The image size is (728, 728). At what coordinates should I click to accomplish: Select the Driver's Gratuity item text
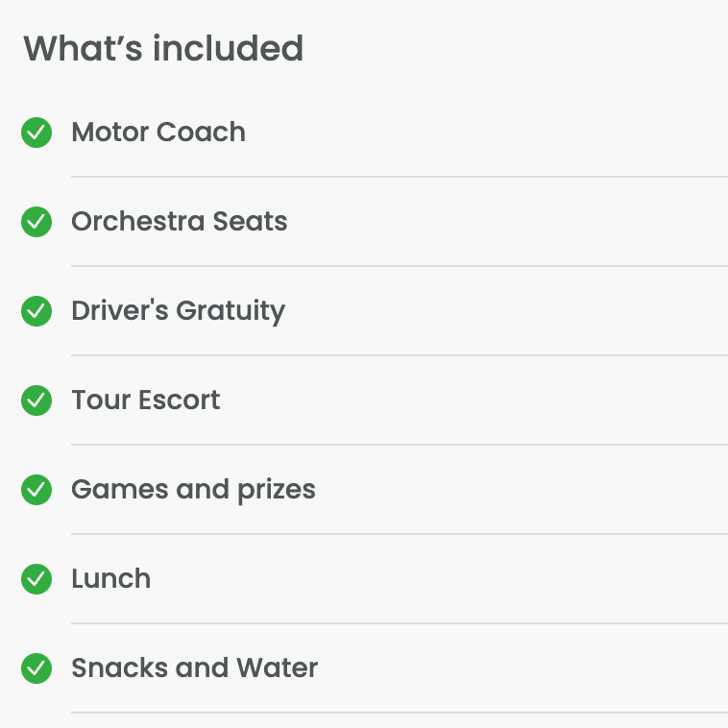(x=178, y=311)
